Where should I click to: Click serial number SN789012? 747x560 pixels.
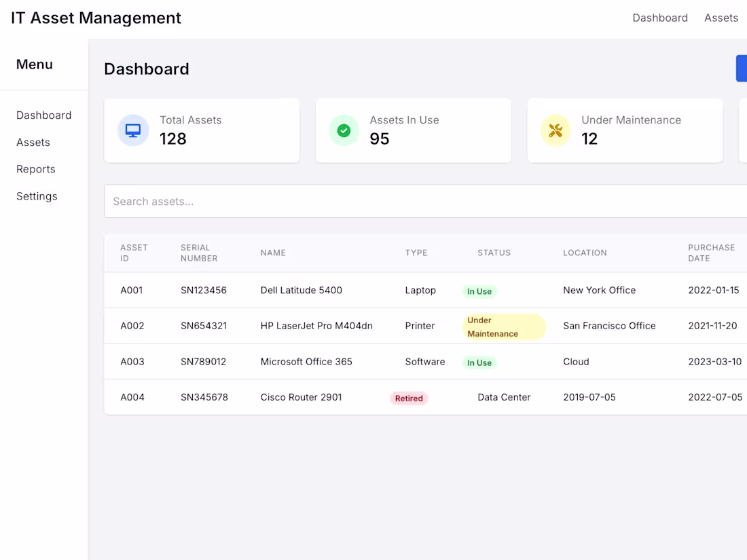tap(203, 362)
